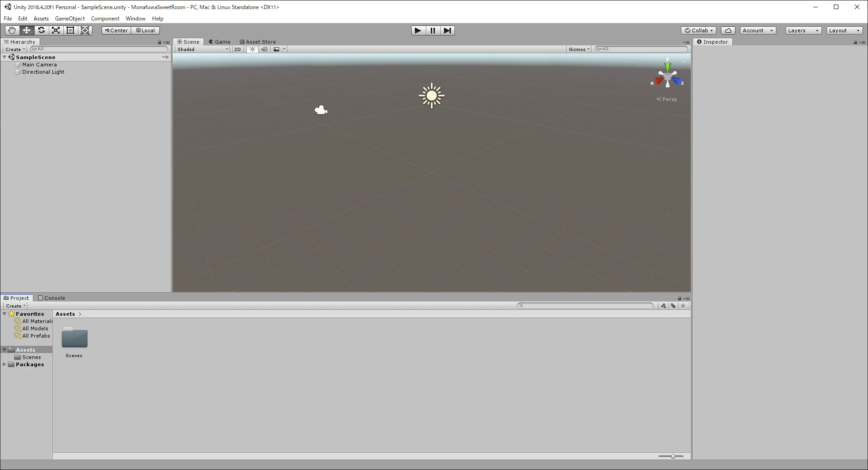This screenshot has height=470, width=868.
Task: Toggle scene lighting sun icon
Action: tap(252, 49)
